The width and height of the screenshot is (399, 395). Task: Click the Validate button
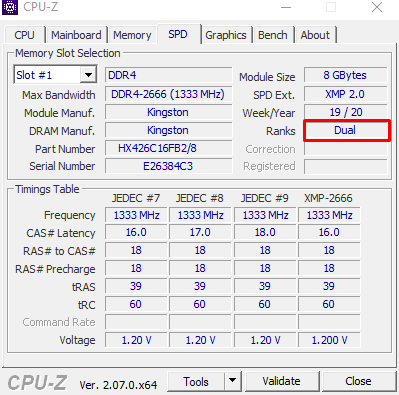tap(281, 381)
